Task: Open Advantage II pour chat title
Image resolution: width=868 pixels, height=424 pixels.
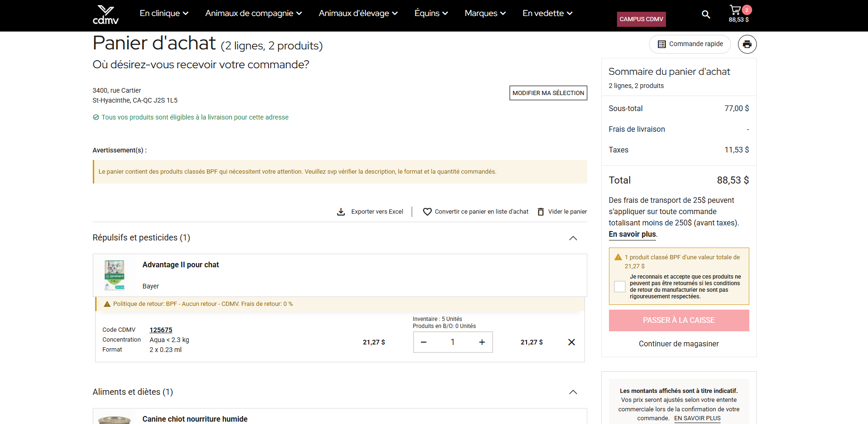Action: (x=180, y=265)
